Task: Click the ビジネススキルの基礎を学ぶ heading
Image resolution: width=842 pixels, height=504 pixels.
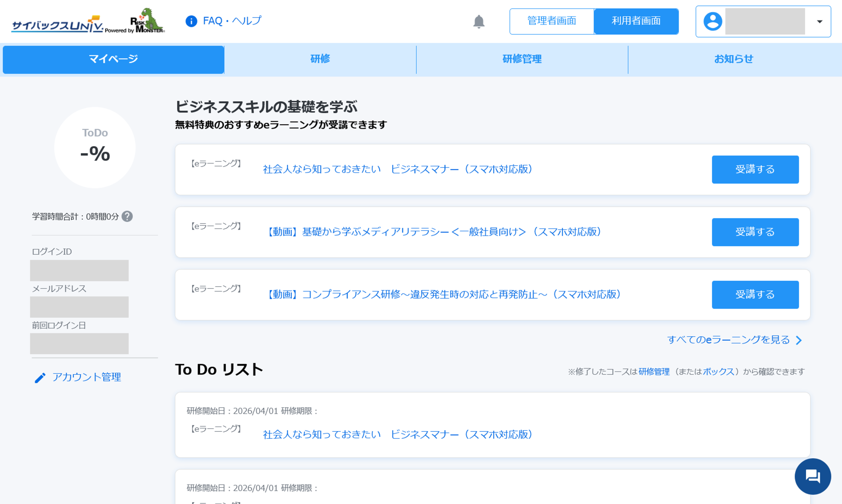Action: (266, 107)
